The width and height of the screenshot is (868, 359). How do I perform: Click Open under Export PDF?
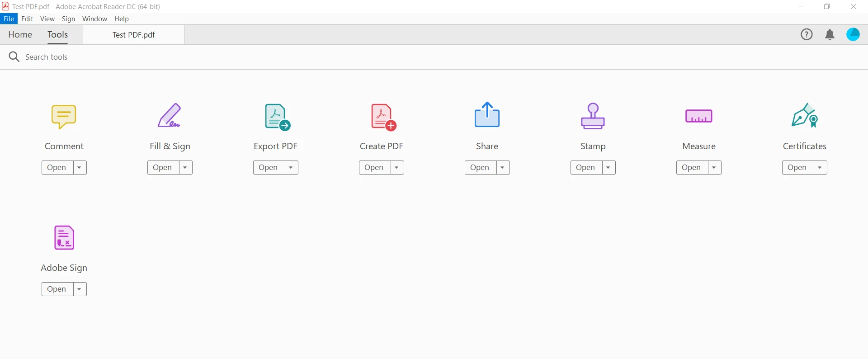coord(269,167)
